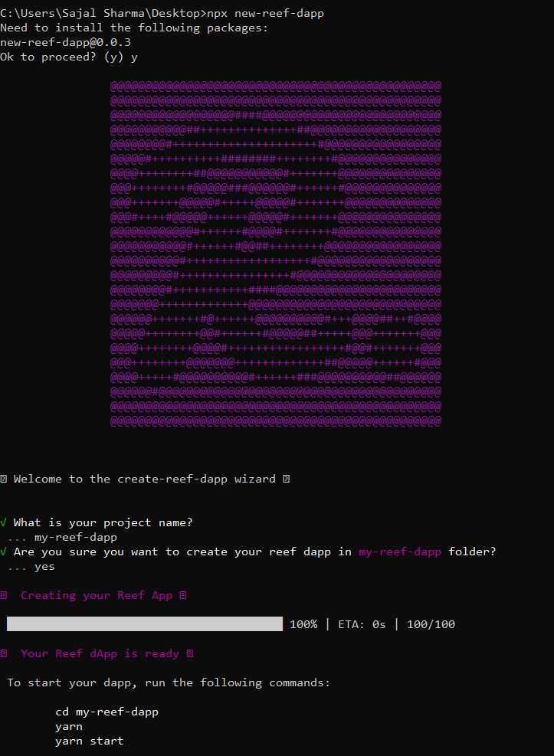Click the 100% completed progress bar
Image resolution: width=554 pixels, height=756 pixels.
(145, 624)
